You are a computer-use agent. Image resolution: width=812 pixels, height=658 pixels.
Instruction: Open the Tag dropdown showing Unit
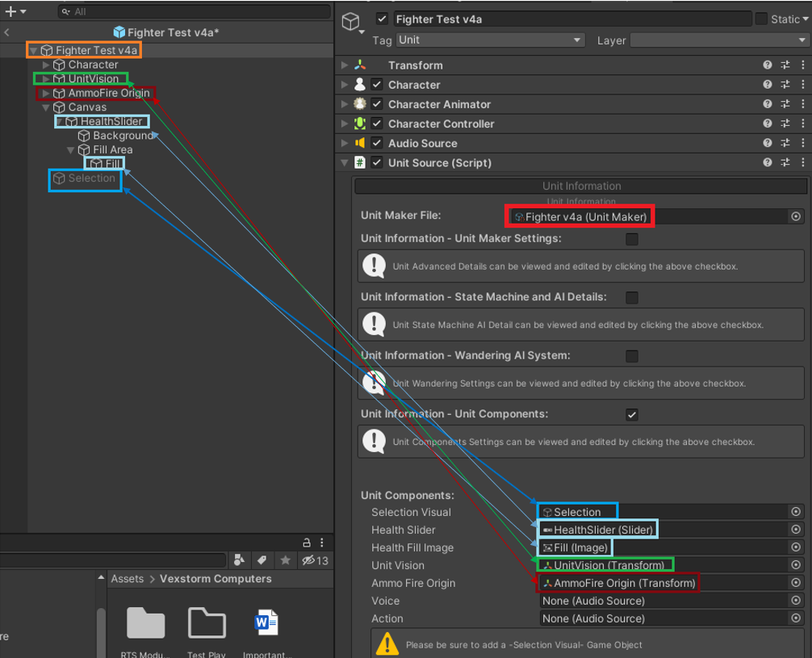tap(489, 40)
